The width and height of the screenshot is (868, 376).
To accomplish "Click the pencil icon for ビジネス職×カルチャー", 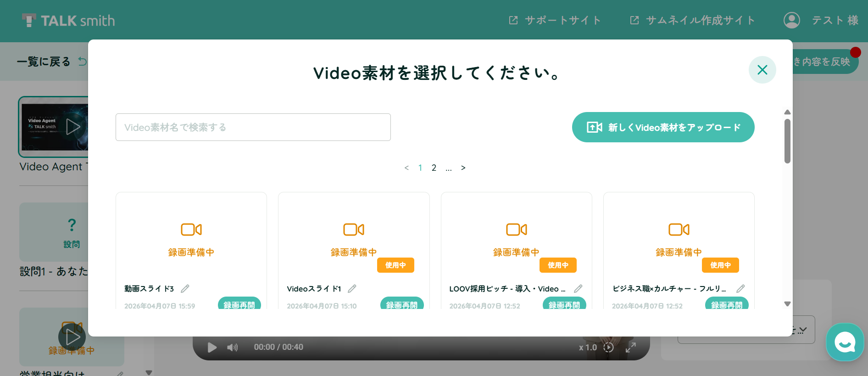I will coord(740,289).
